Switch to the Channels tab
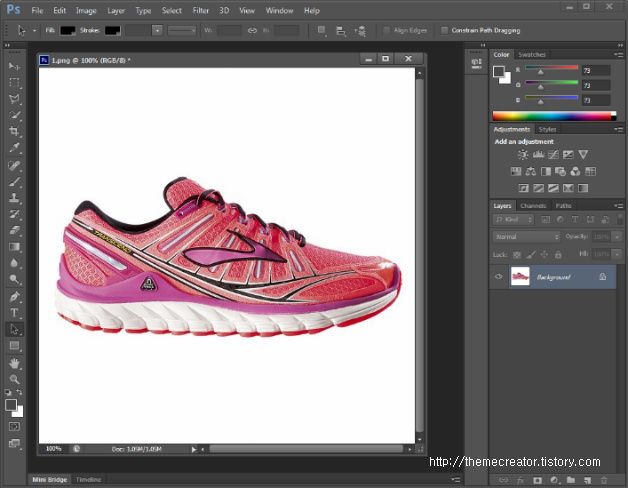Screen dimensions: 628x488 (x=533, y=206)
